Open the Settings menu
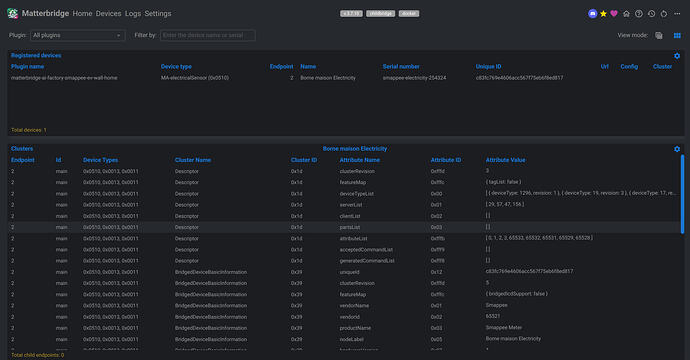Viewport: 690px width, 360px height. (158, 14)
